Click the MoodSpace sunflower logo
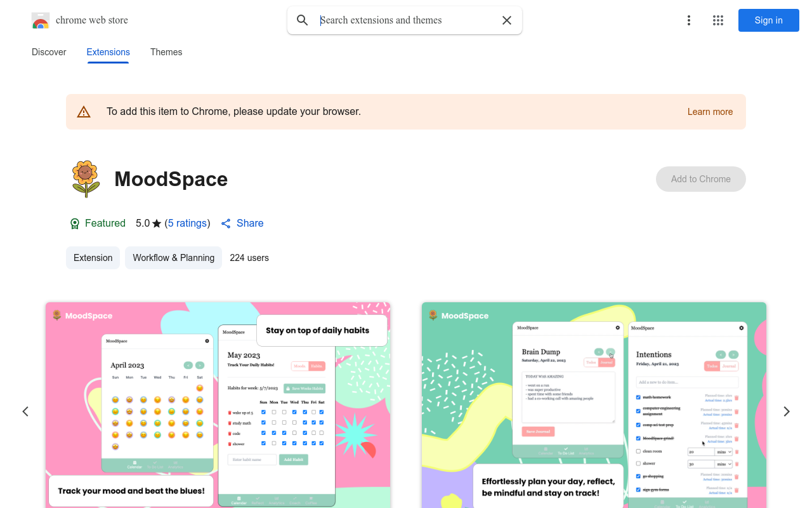 pos(86,179)
